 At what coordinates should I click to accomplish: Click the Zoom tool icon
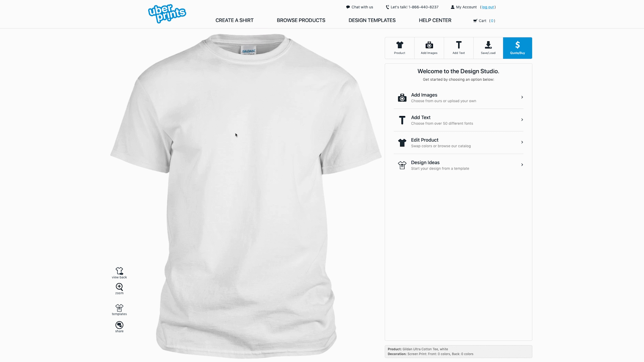[x=119, y=287]
